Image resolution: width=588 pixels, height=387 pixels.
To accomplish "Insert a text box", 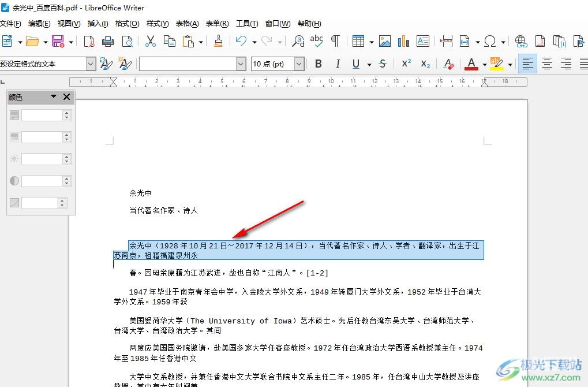I will 422,41.
